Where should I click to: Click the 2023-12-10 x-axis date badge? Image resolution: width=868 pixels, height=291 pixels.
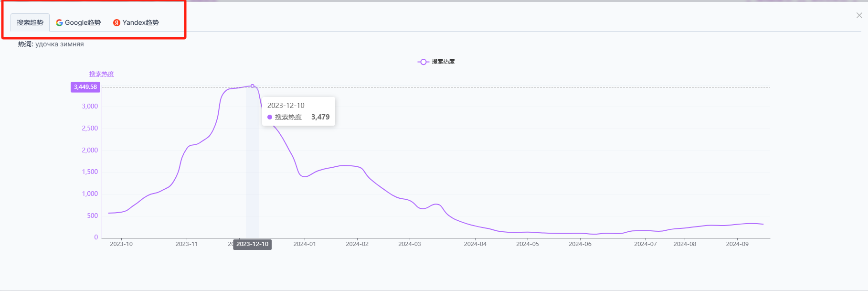tap(252, 244)
